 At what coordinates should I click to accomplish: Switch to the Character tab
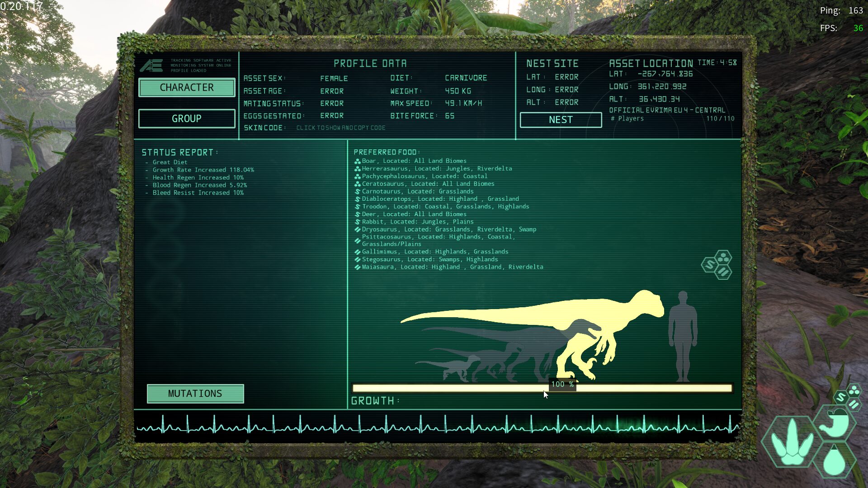point(187,88)
